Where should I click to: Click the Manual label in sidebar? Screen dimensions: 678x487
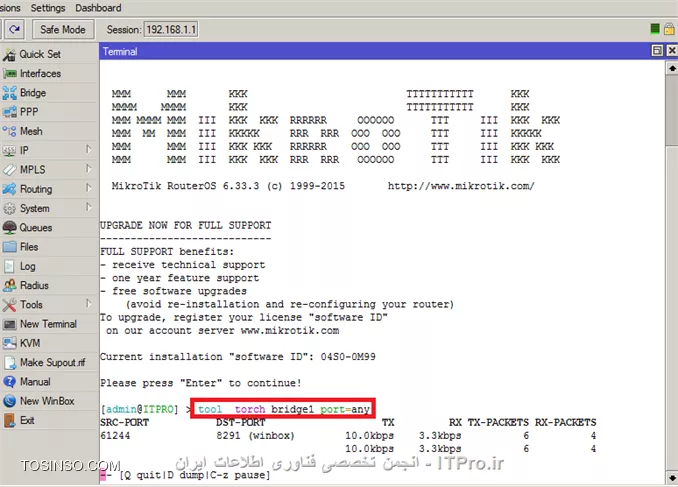(x=35, y=382)
